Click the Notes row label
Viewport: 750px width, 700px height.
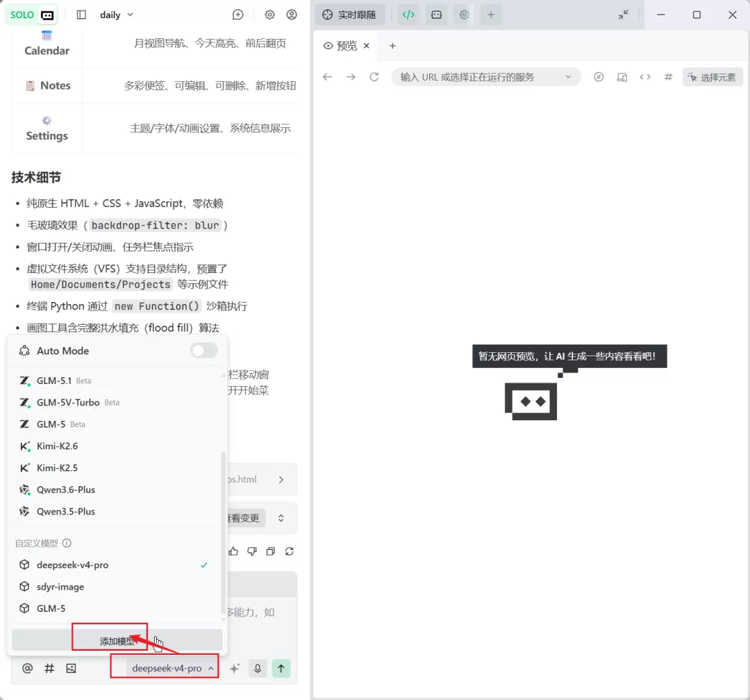coord(56,85)
